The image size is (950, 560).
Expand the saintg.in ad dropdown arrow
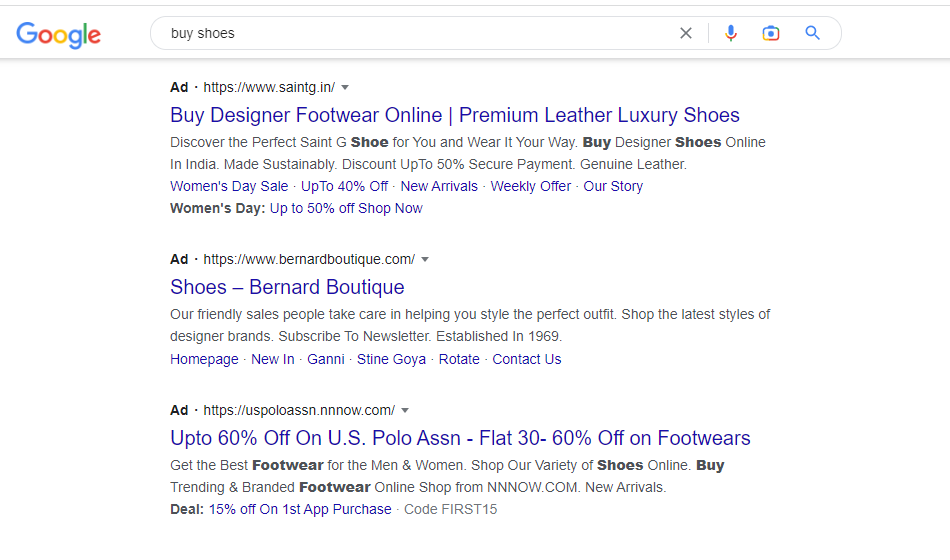pos(345,88)
